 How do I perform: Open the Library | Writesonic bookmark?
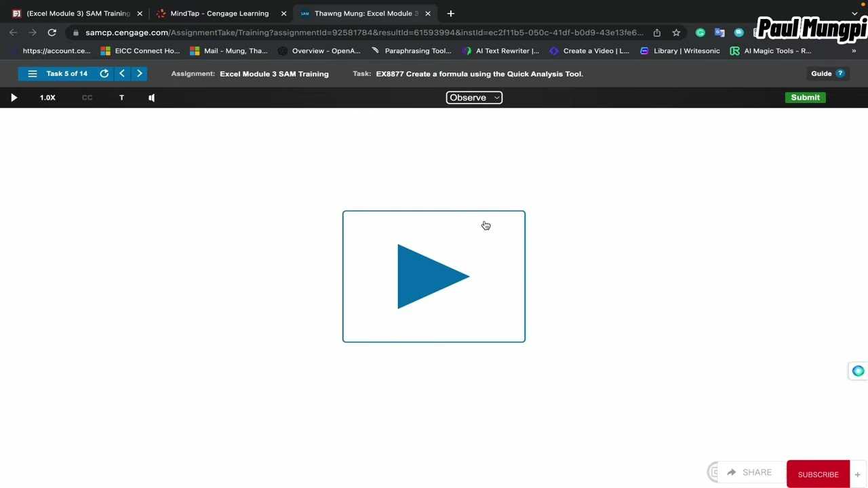pyautogui.click(x=679, y=51)
